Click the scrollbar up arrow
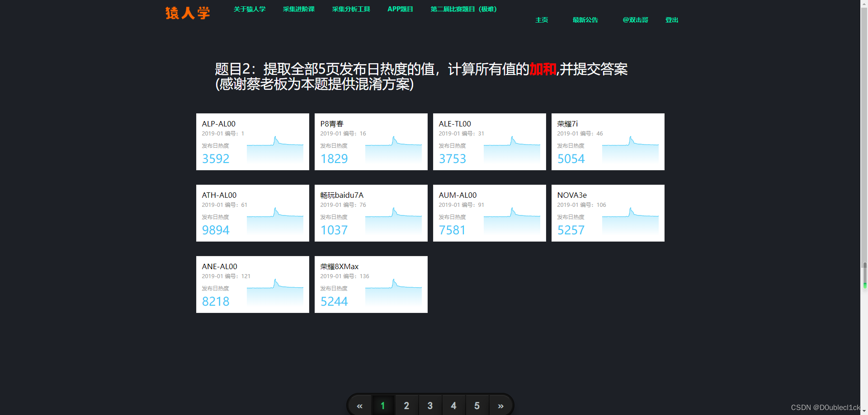This screenshot has width=868, height=415. coord(864,3)
